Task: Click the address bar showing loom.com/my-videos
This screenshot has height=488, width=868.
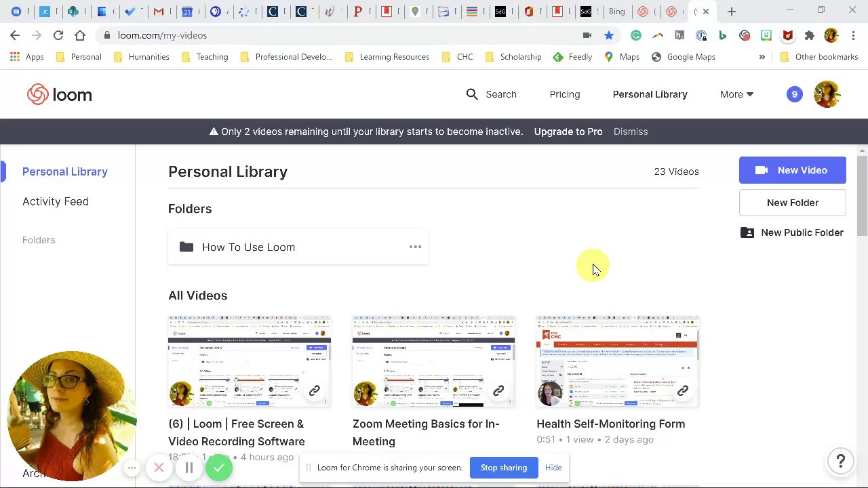Action: [339, 35]
